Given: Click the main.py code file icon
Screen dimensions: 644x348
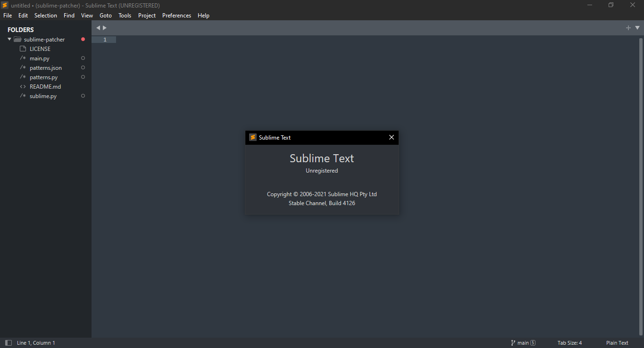Looking at the screenshot, I should coord(23,58).
